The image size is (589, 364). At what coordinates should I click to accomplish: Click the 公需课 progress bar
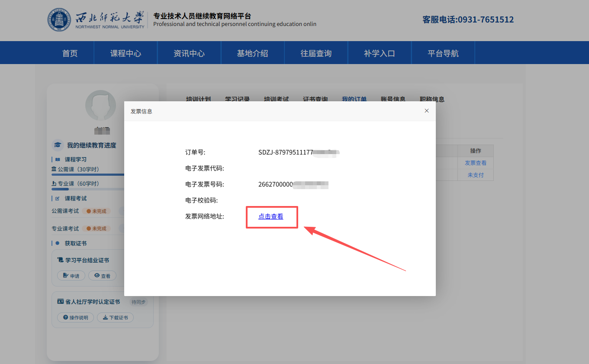(88, 174)
